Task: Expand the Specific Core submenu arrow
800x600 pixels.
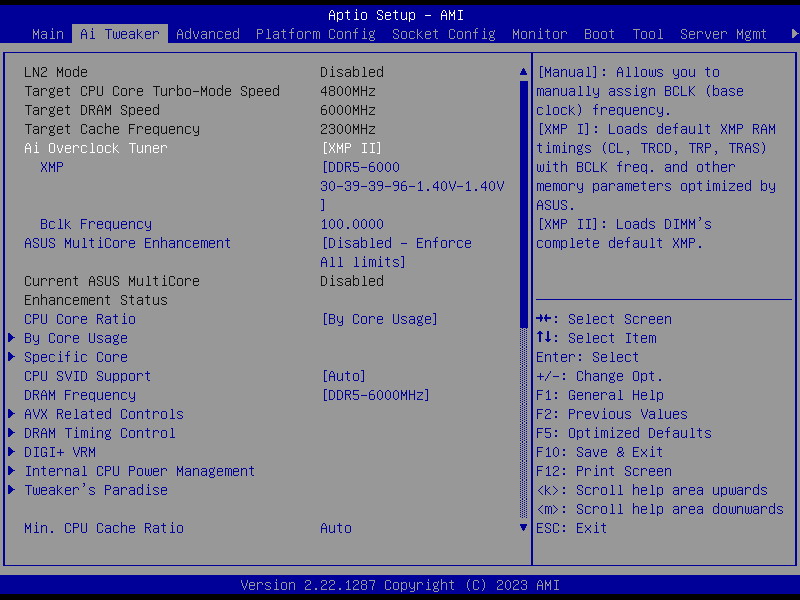Action: point(12,357)
